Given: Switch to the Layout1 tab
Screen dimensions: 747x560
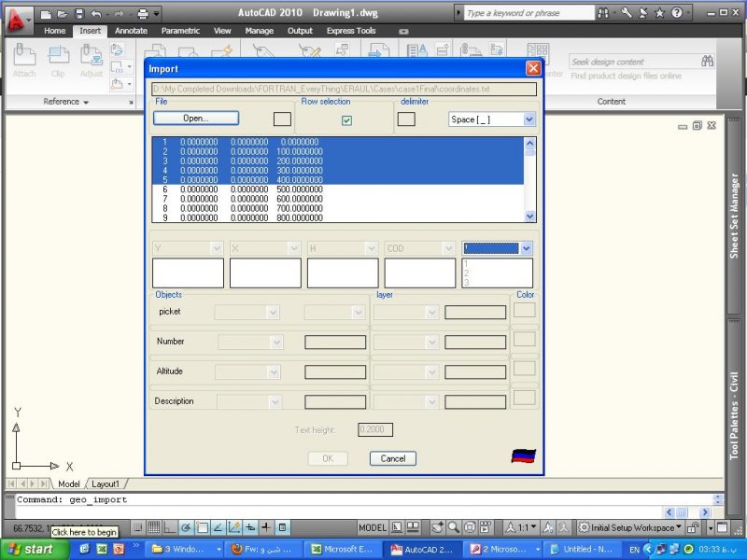Looking at the screenshot, I should point(106,483).
